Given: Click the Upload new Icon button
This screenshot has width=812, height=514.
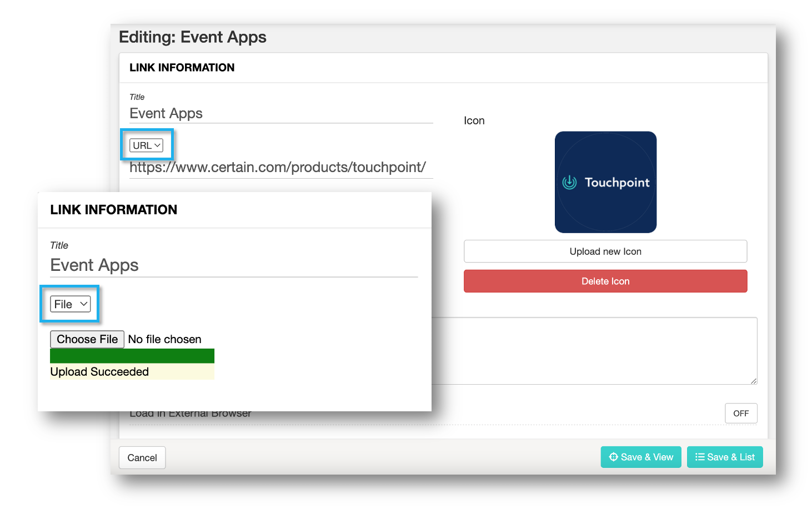Looking at the screenshot, I should pos(605,251).
